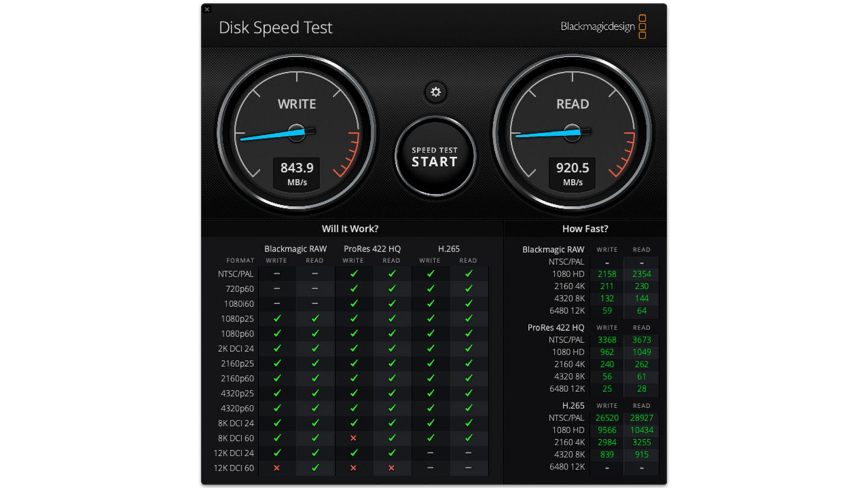Image resolution: width=868 pixels, height=488 pixels.
Task: Select Blackmagic RAW 1080 HD read value 2354
Action: 641,274
